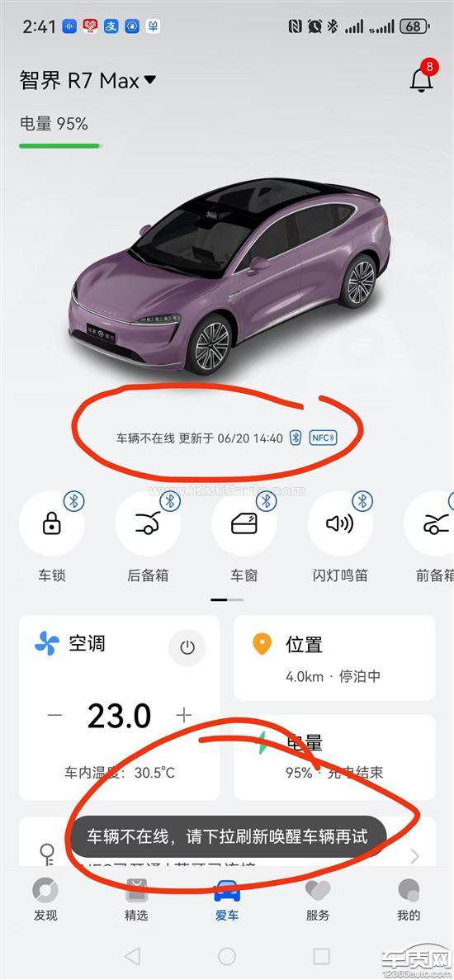Toggle the air conditioner power button

[187, 647]
